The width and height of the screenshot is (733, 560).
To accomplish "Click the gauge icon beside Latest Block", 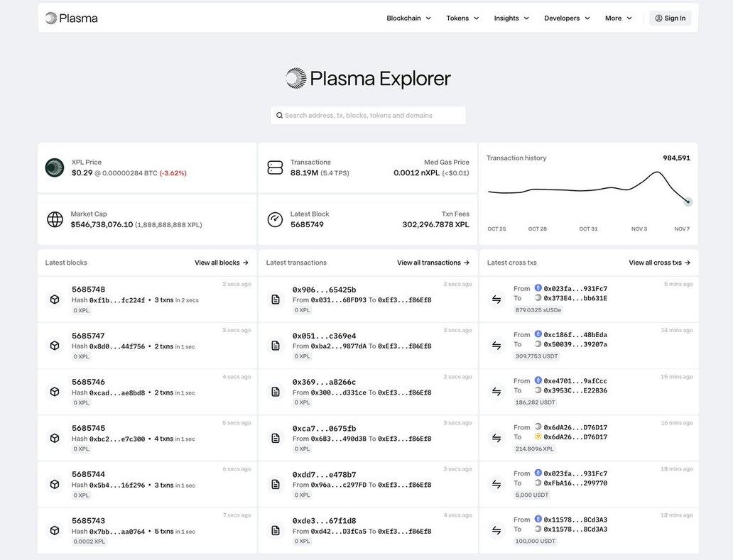I will point(275,219).
